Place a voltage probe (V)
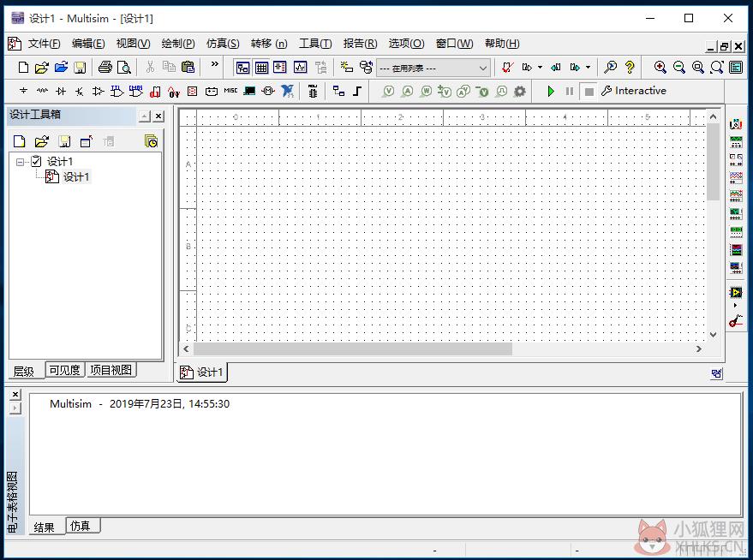The width and height of the screenshot is (753, 560). click(x=389, y=91)
